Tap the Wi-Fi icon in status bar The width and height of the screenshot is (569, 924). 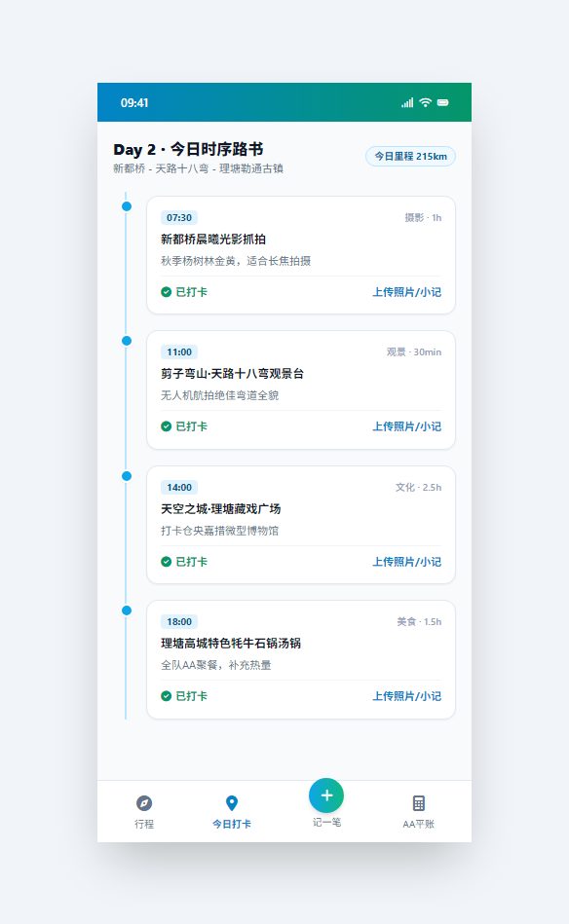click(x=425, y=102)
